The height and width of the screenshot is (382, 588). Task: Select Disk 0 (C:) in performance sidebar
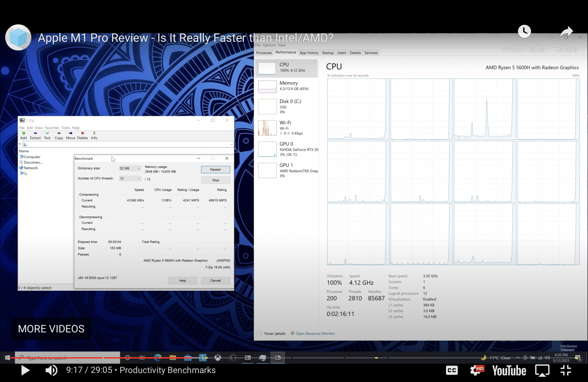287,106
